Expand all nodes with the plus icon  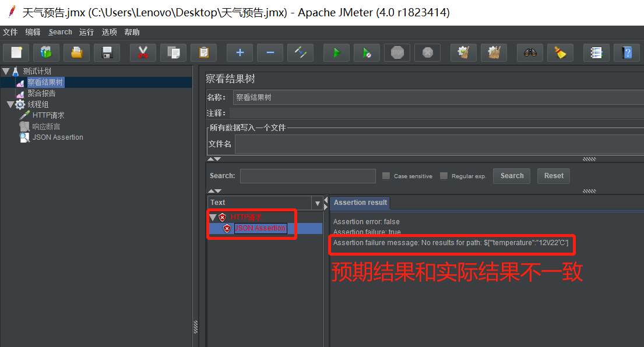(240, 52)
